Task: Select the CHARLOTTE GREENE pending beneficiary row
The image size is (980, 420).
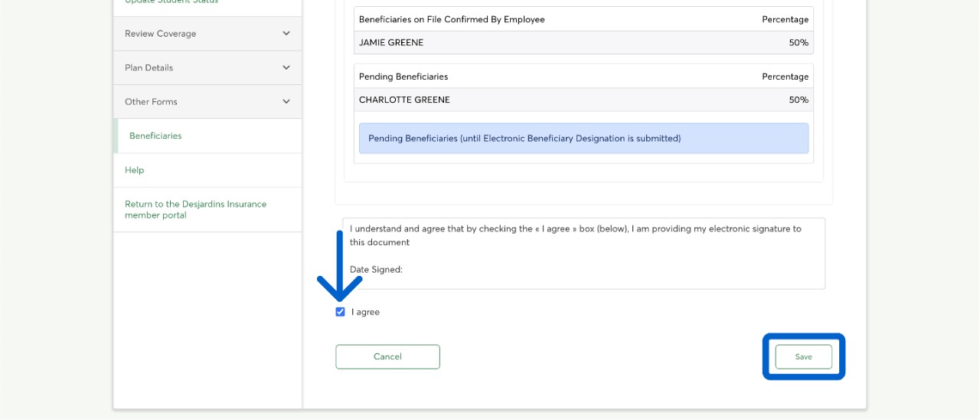Action: pyautogui.click(x=583, y=100)
